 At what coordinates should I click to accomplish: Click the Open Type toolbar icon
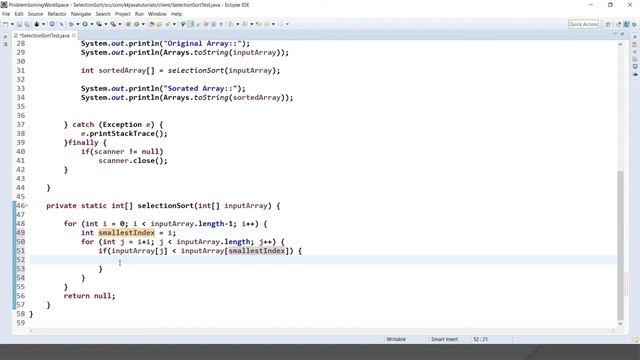(151, 24)
